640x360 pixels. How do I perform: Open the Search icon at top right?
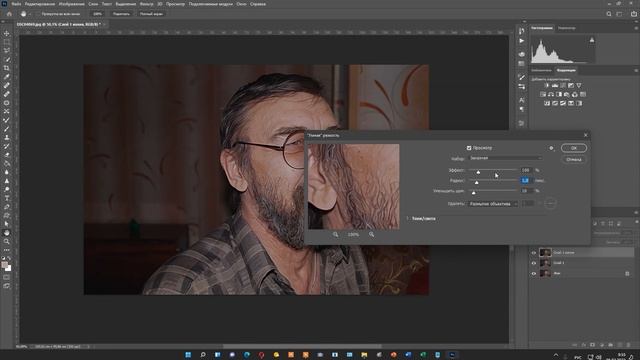pos(609,14)
